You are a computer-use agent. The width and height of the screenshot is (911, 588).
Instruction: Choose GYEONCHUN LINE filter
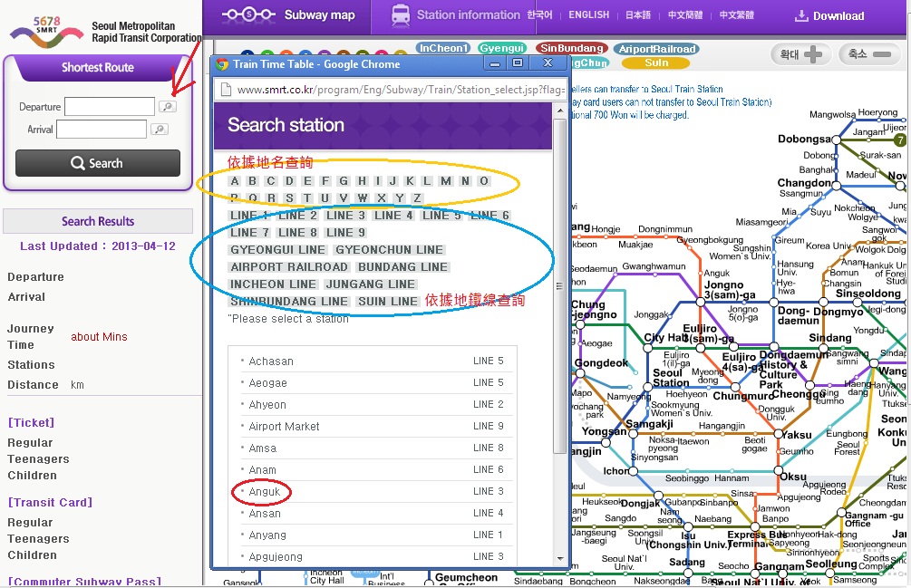tap(389, 249)
